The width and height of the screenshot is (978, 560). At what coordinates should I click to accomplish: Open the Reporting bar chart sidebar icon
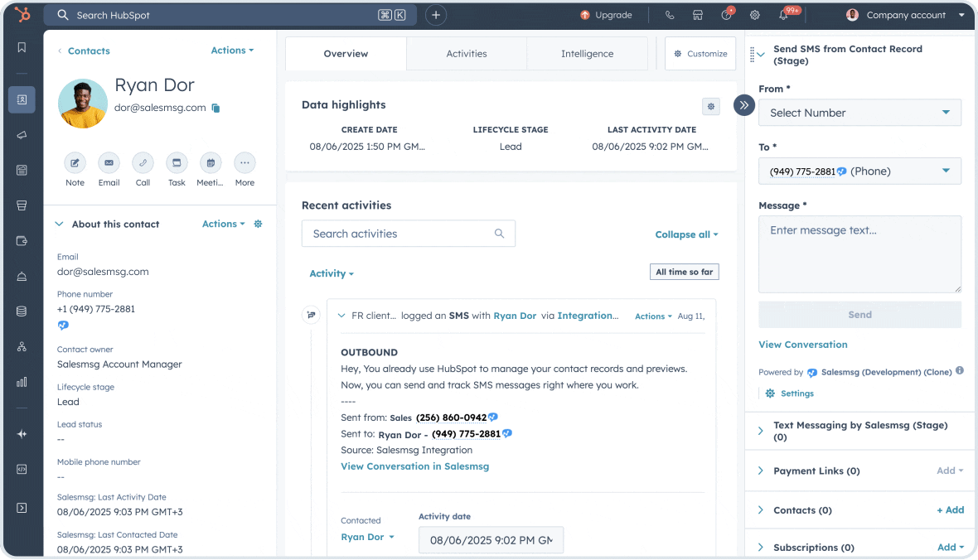[22, 382]
